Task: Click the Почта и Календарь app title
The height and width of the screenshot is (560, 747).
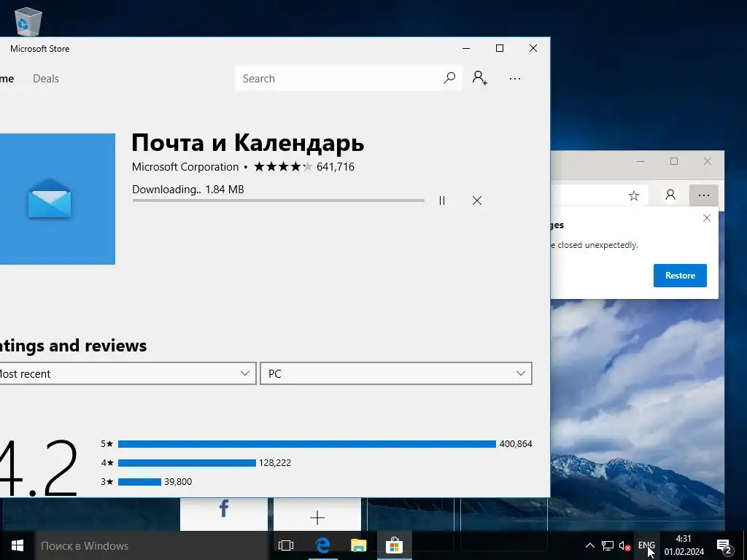Action: [x=248, y=144]
